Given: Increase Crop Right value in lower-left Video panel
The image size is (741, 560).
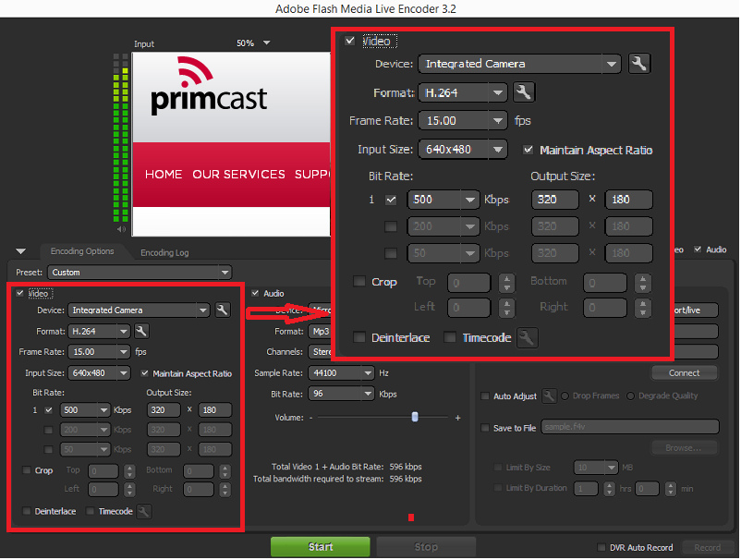Looking at the screenshot, I should click(225, 486).
